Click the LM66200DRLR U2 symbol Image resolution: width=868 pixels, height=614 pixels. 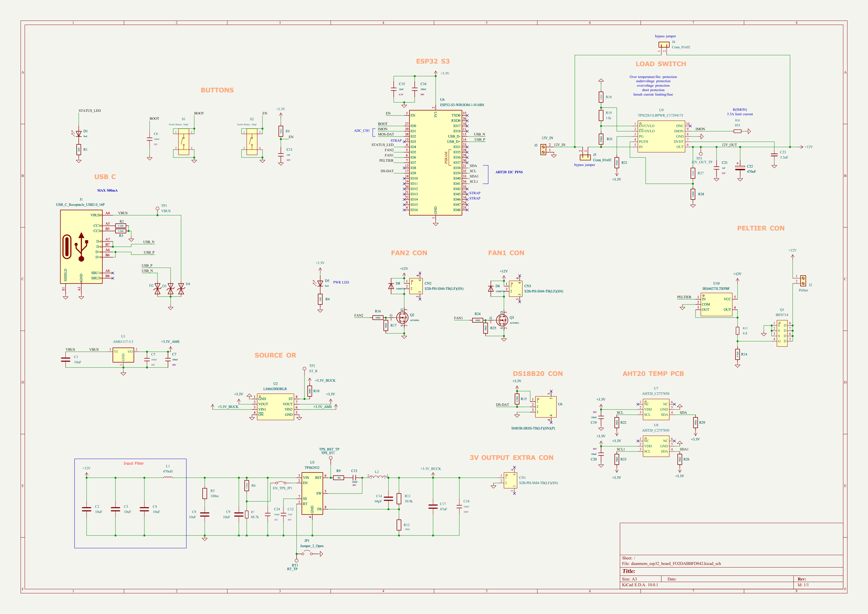276,407
